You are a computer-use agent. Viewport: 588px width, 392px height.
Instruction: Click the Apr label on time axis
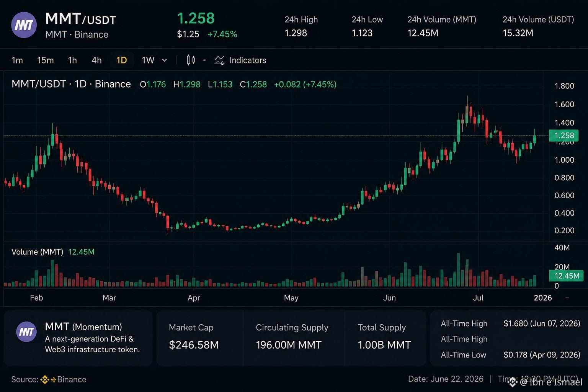pyautogui.click(x=194, y=298)
